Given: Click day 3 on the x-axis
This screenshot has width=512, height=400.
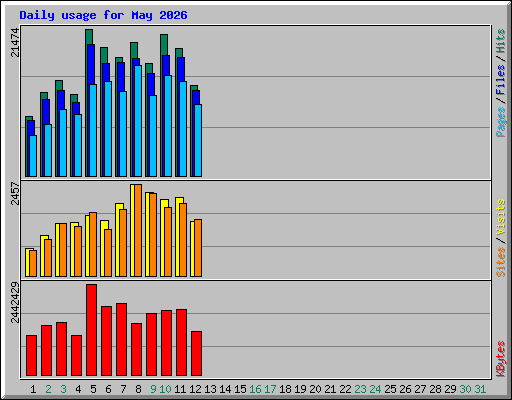Looking at the screenshot, I should [63, 389].
